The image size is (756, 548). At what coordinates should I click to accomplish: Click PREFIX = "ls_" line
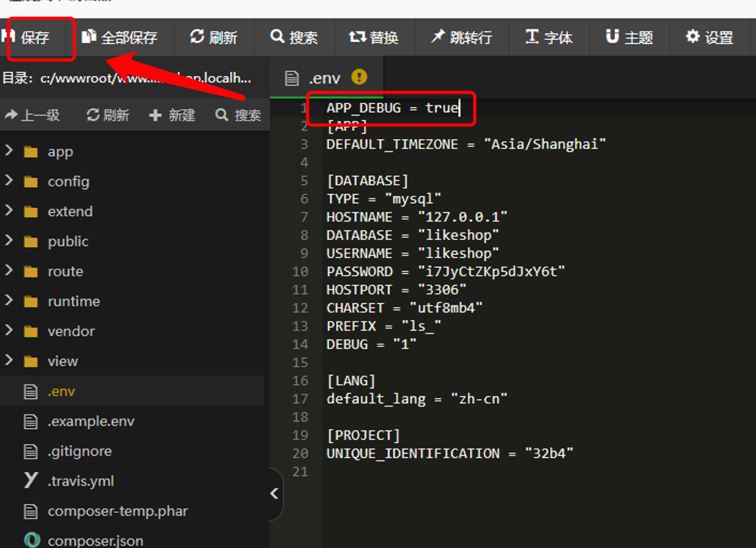click(x=384, y=326)
